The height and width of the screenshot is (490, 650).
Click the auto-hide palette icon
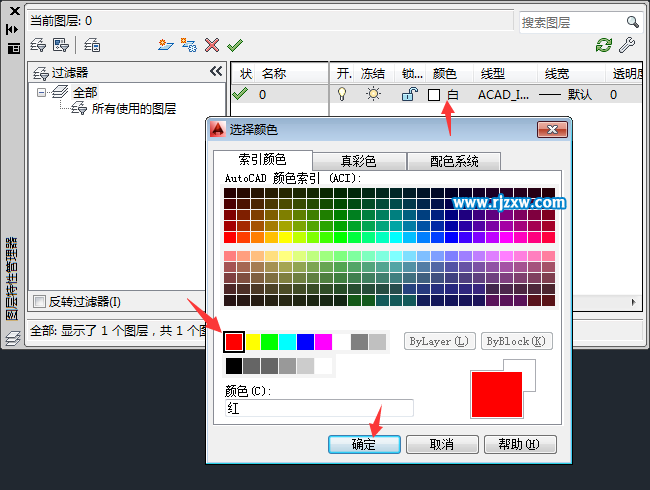12,29
